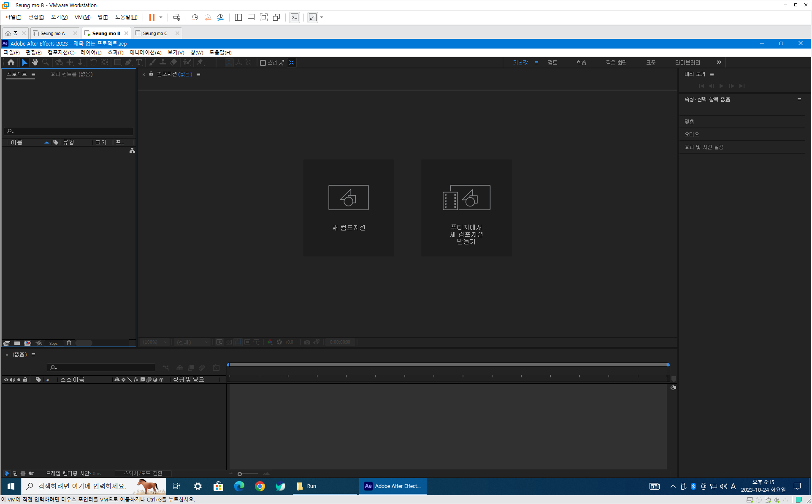Screen dimensions: 812x504
Task: Select the Puppet Pin tool
Action: click(x=200, y=62)
